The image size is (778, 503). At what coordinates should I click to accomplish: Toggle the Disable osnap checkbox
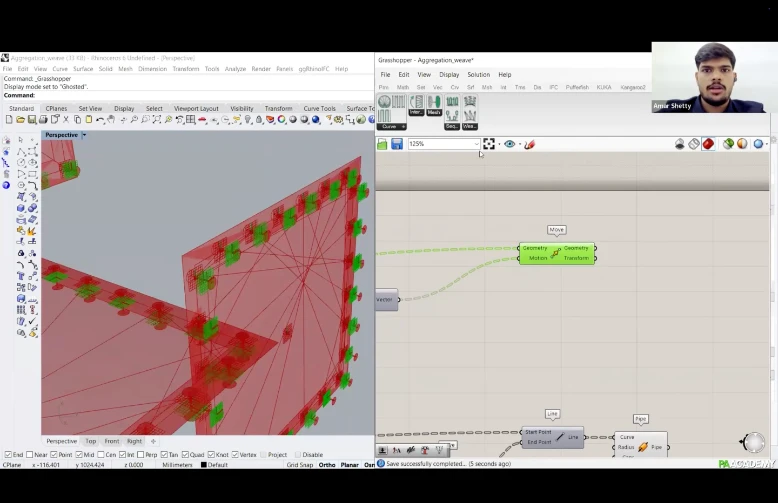click(299, 455)
